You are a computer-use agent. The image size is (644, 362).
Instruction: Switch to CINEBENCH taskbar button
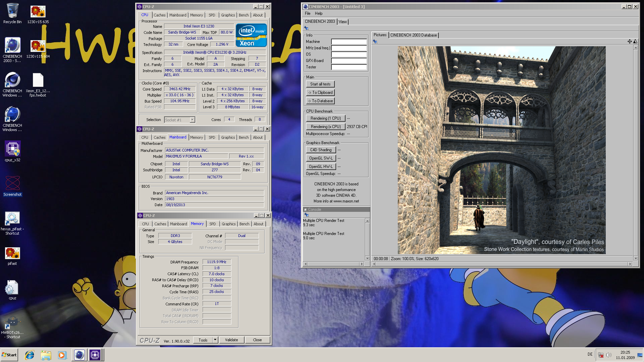(79, 355)
